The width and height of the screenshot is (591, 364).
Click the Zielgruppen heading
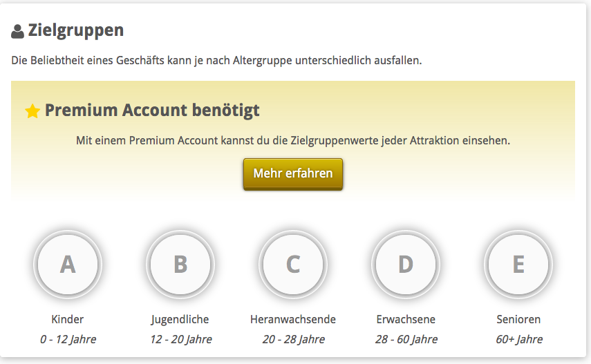coord(76,30)
